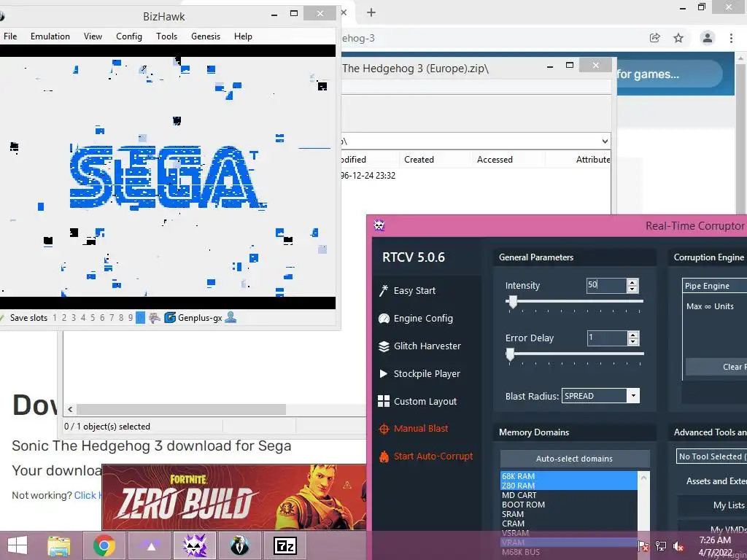Screen dimensions: 747x560
Task: Click the Manual Blast crosshair icon
Action: (x=384, y=429)
